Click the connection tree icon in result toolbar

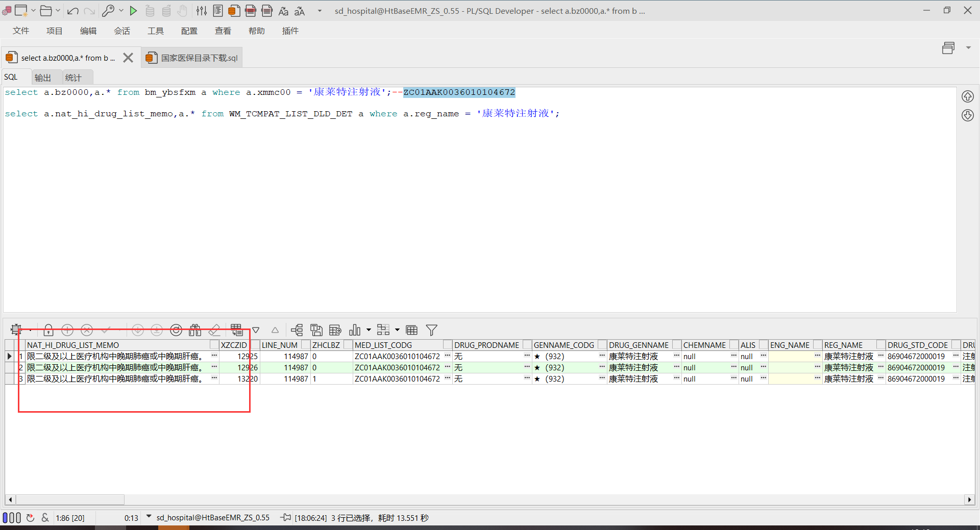point(297,330)
